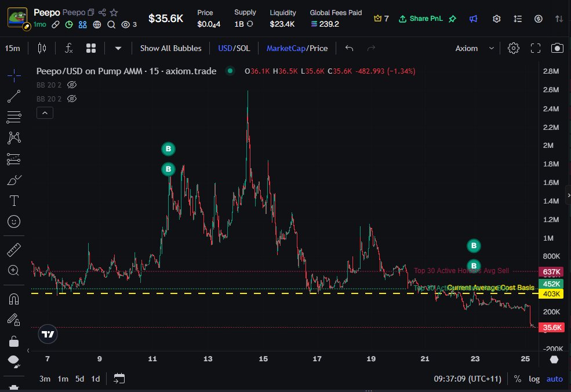Toggle log scale

click(534, 379)
